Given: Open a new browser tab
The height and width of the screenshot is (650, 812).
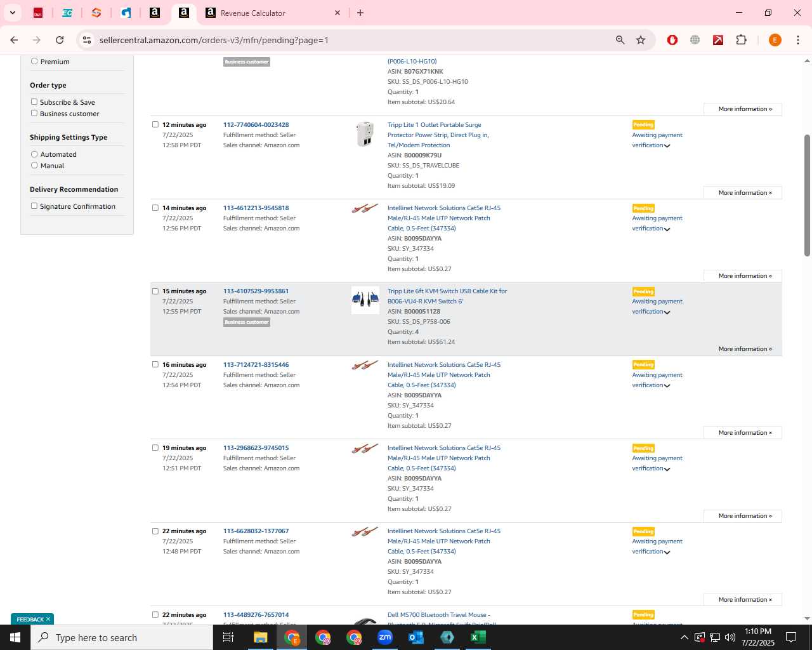Looking at the screenshot, I should tap(360, 13).
